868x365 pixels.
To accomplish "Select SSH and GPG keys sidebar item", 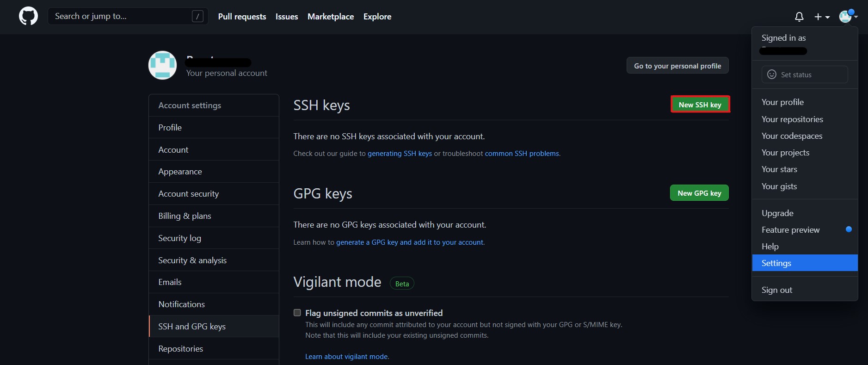I will tap(214, 327).
